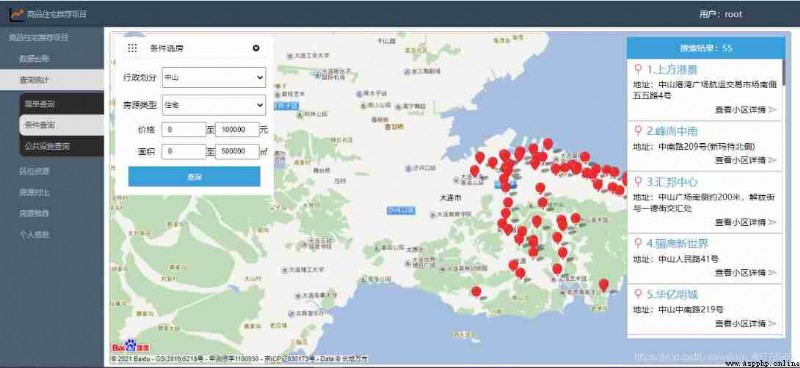Open the 行政划分 dropdown showing 中山
This screenshot has height=368, width=800.
click(x=214, y=78)
